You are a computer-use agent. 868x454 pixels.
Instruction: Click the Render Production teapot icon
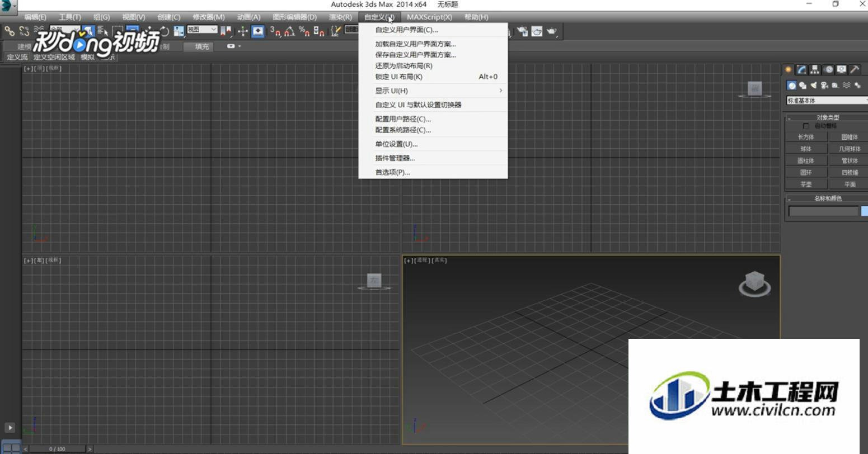552,31
